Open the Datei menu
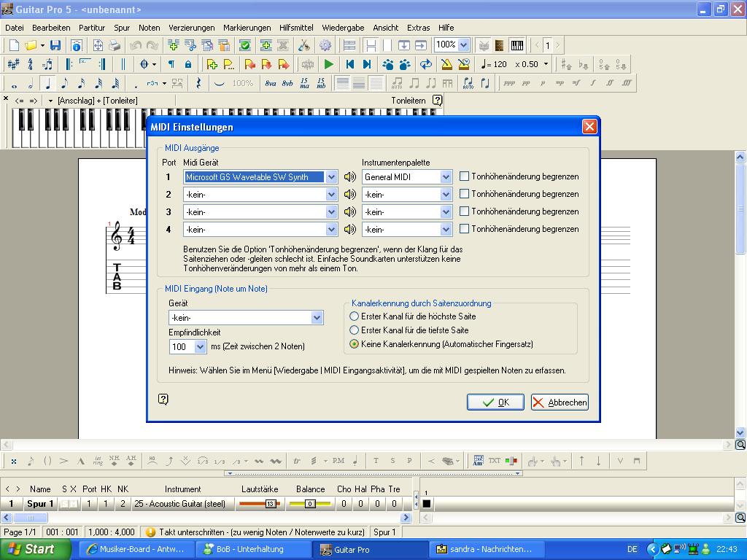747x560 pixels. pos(15,28)
